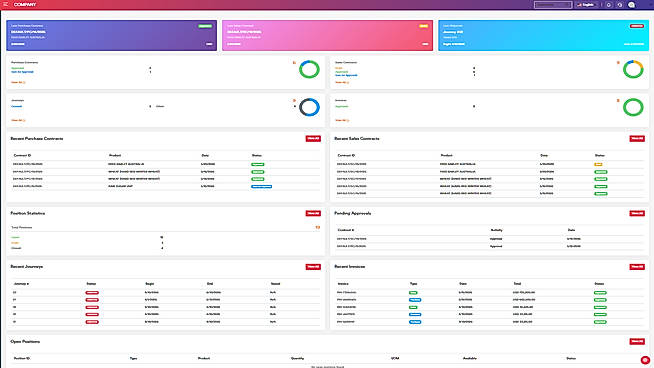Open the hamburger menu beside COMPANY

5,4
